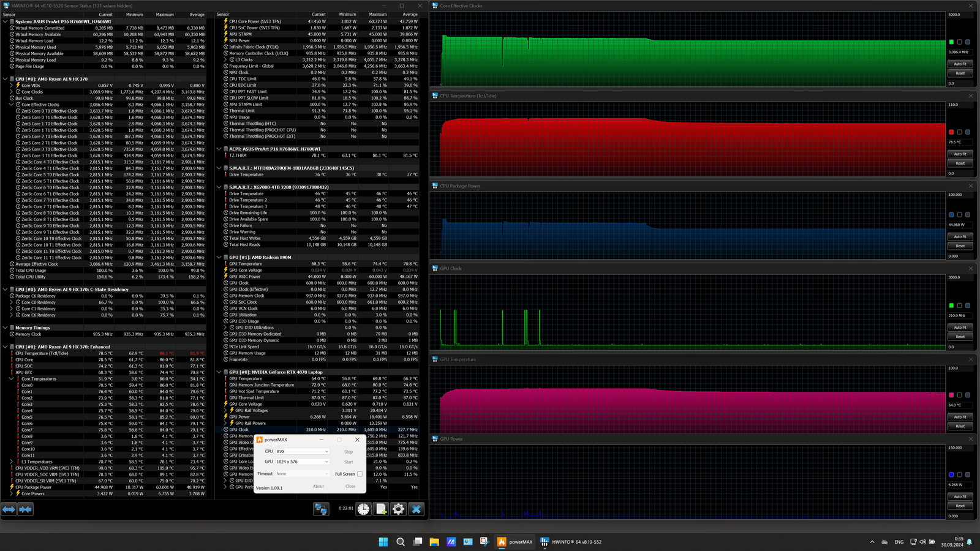Click the HWiNFO taskbar button
The image size is (980, 551).
pos(572,542)
